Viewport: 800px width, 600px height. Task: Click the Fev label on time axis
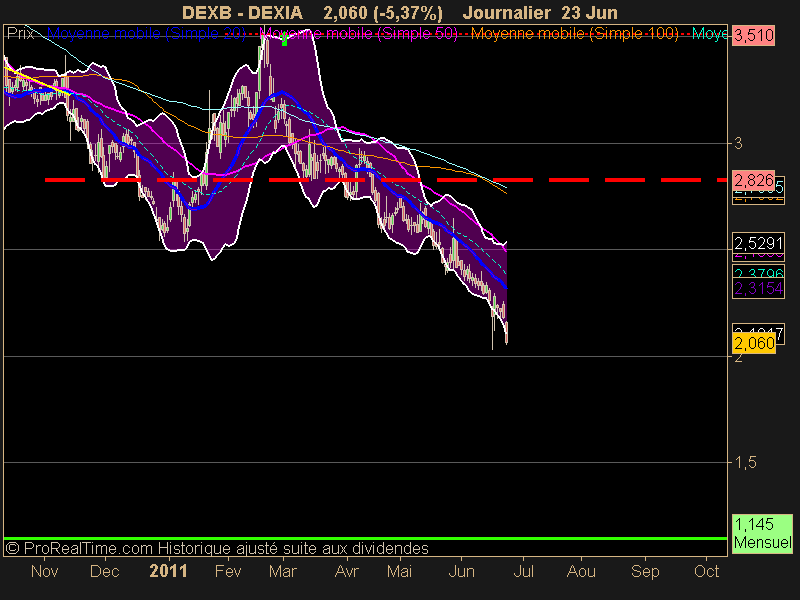(x=228, y=571)
